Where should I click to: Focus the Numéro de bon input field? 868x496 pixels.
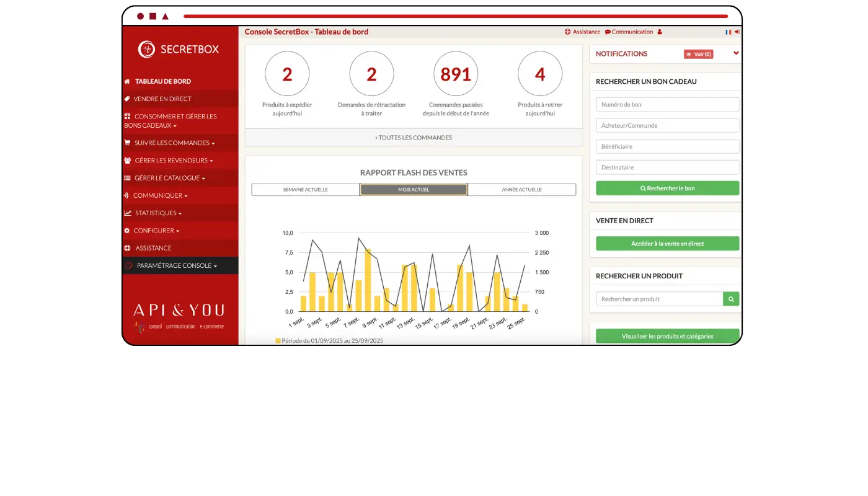click(x=667, y=105)
